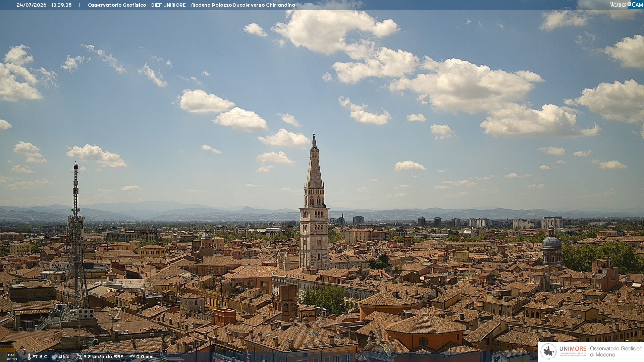Select the 46% humidity value
Viewport: 644px width, 362px height.
point(64,357)
